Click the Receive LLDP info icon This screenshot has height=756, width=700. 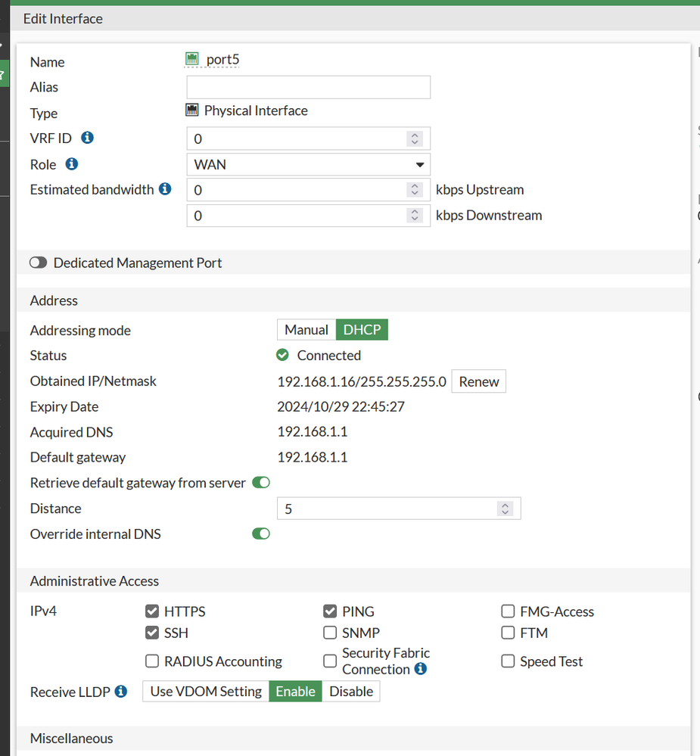pos(121,691)
